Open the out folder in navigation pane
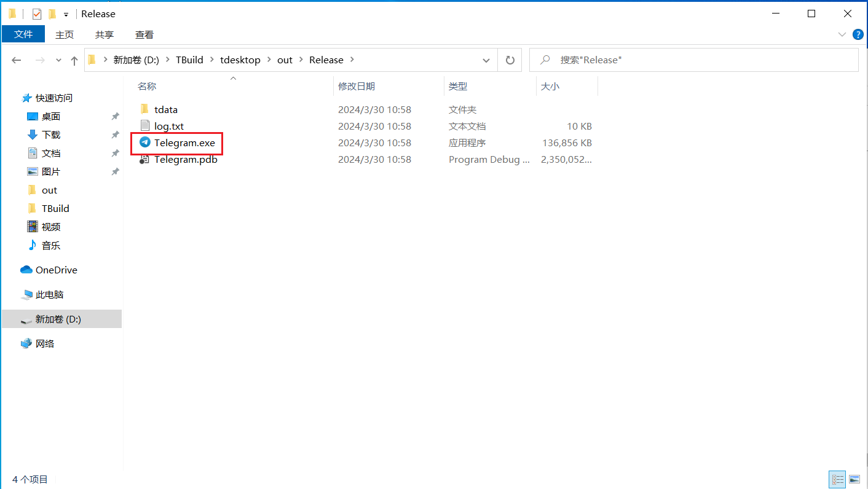Viewport: 868px width, 489px height. (49, 190)
